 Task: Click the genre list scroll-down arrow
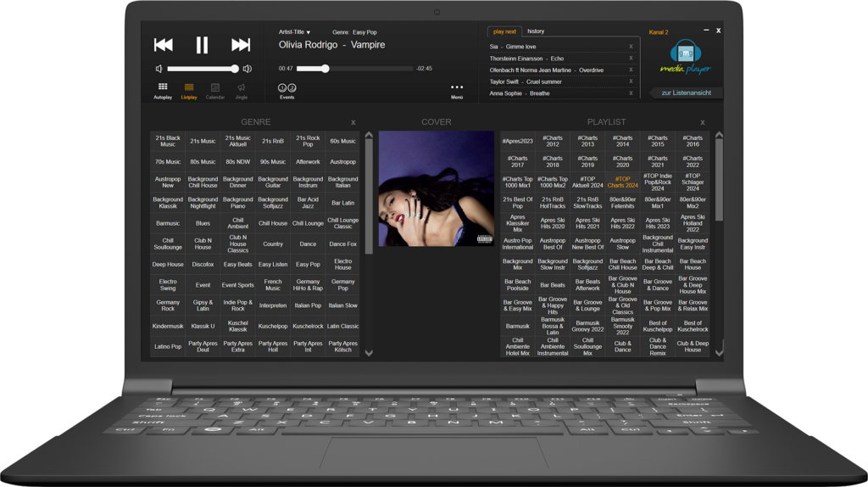click(x=369, y=353)
